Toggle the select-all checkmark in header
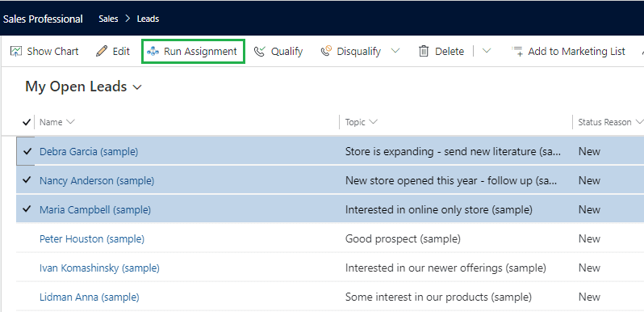 pyautogui.click(x=27, y=122)
